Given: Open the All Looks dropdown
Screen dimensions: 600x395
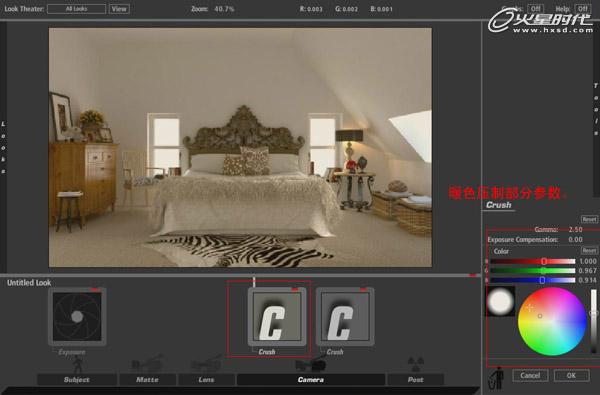Looking at the screenshot, I should 77,9.
